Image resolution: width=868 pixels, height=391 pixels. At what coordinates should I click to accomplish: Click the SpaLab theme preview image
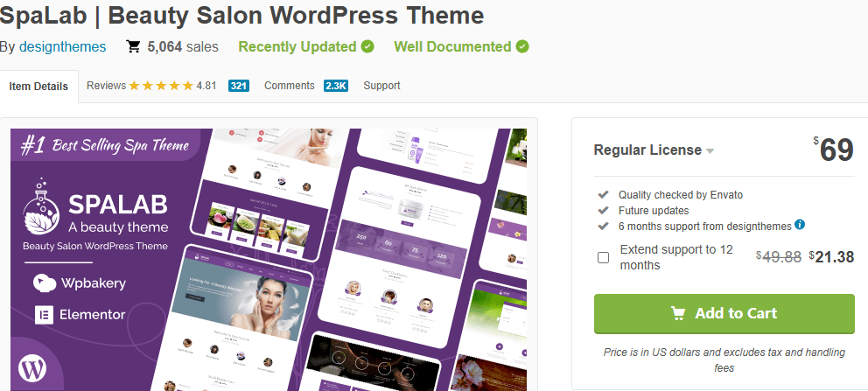pos(269,260)
